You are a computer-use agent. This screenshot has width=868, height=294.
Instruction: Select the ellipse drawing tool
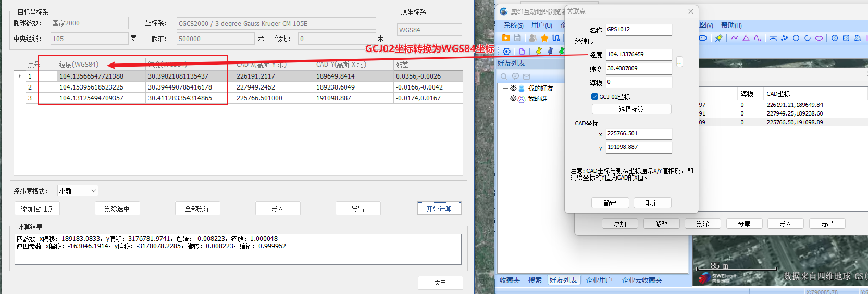(819, 38)
